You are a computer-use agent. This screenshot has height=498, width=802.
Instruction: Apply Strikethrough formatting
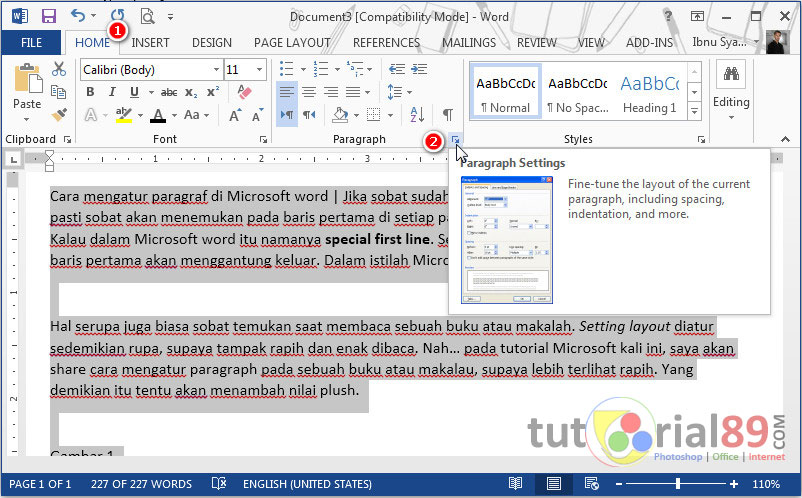[x=169, y=93]
